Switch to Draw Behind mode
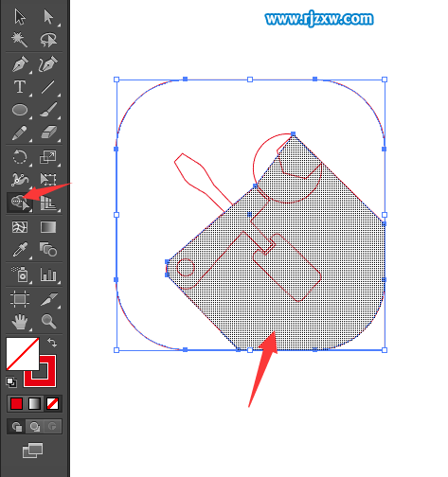The image size is (448, 477). 34,427
